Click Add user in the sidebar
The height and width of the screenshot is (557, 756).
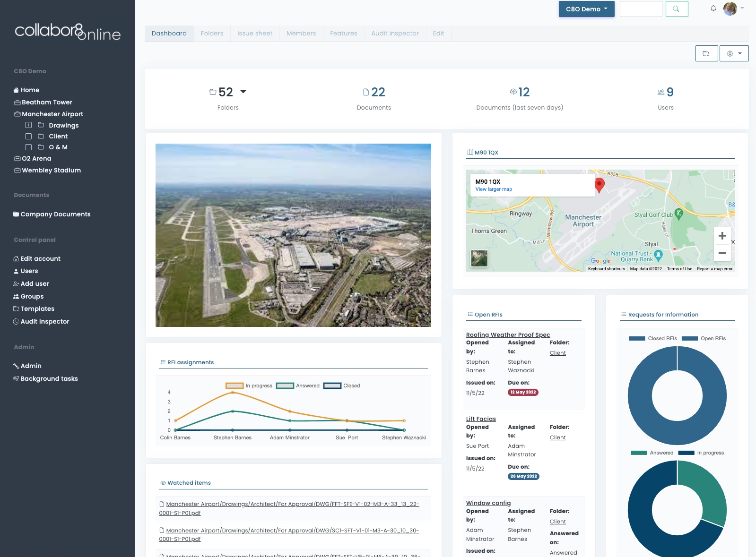tap(31, 283)
